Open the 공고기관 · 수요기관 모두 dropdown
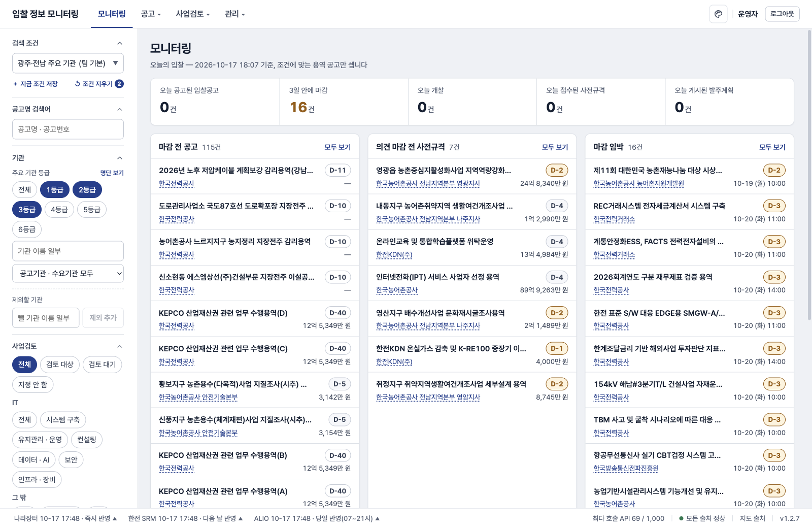 (x=68, y=274)
